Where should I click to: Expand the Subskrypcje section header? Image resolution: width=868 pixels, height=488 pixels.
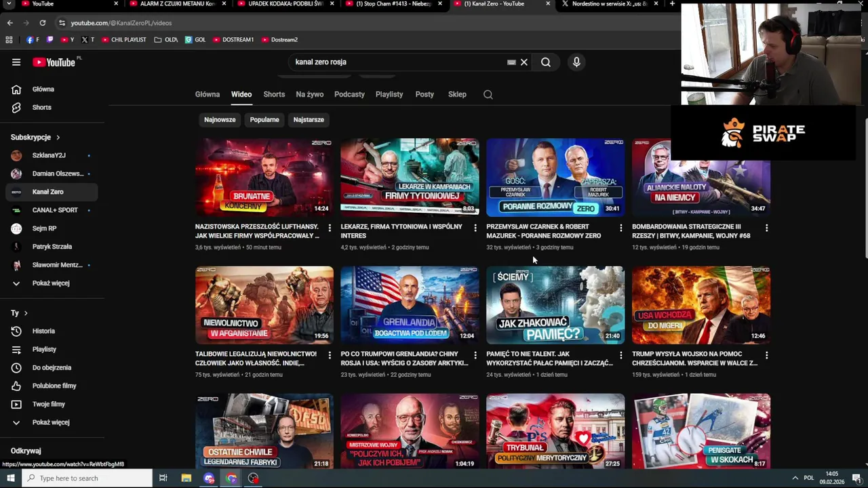[35, 137]
